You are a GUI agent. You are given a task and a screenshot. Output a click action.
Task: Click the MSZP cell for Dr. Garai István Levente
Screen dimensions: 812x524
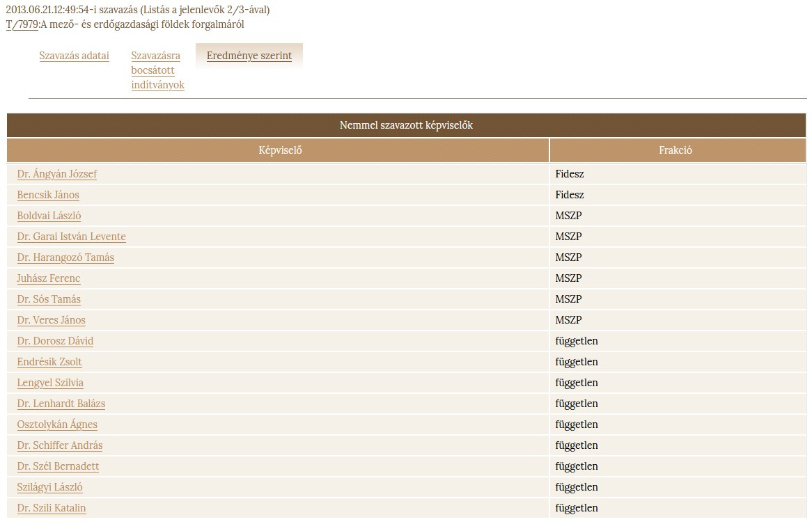(x=678, y=237)
